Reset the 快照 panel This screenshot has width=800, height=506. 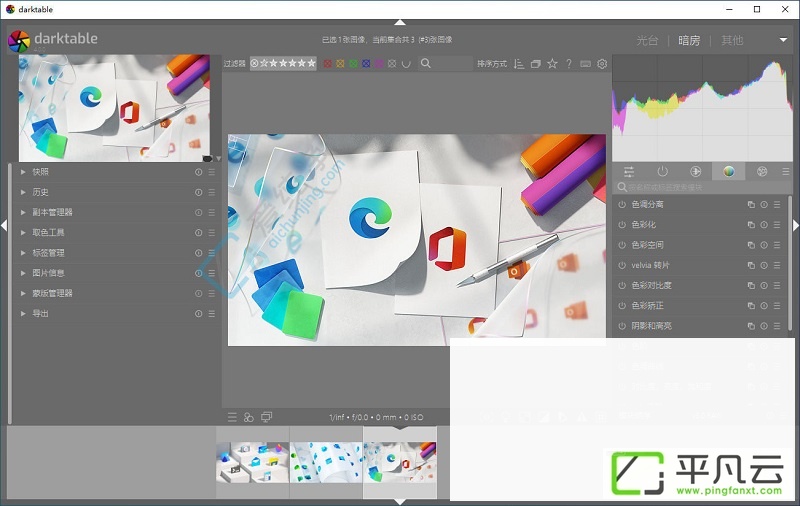pos(198,172)
